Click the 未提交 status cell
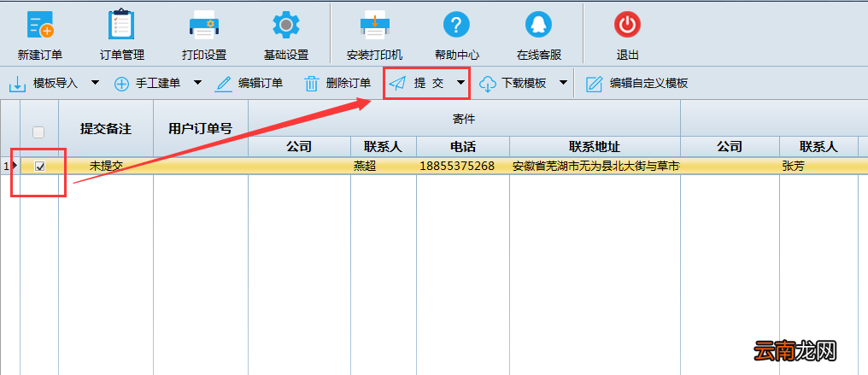Viewport: 868px width, 375px height. (x=106, y=166)
